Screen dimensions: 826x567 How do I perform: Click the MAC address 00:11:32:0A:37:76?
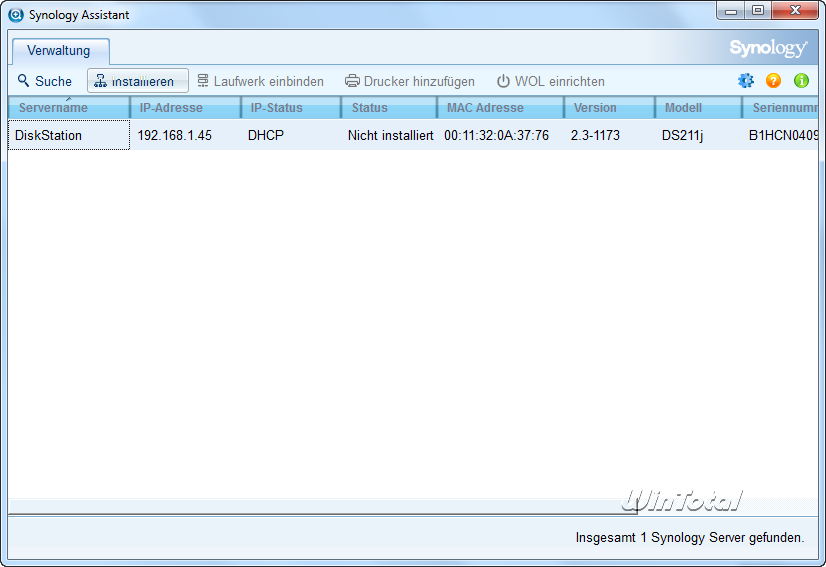(x=496, y=135)
